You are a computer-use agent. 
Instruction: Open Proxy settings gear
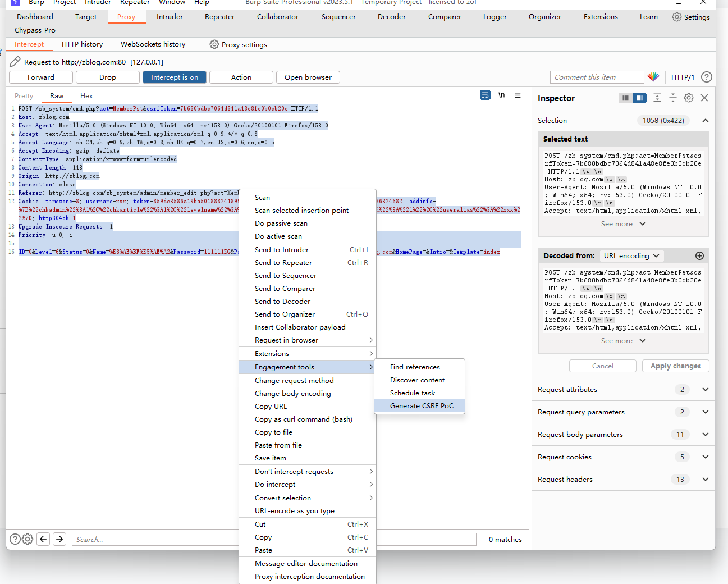click(x=214, y=44)
